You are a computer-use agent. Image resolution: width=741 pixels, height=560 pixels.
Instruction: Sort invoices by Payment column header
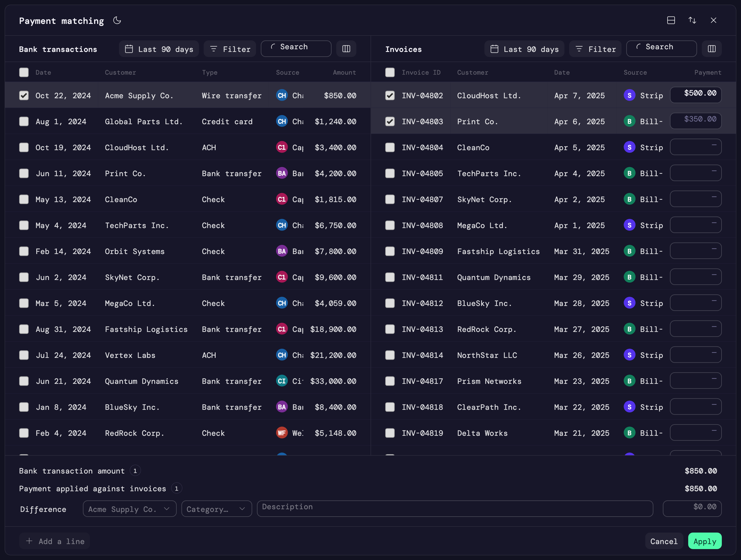coord(707,72)
